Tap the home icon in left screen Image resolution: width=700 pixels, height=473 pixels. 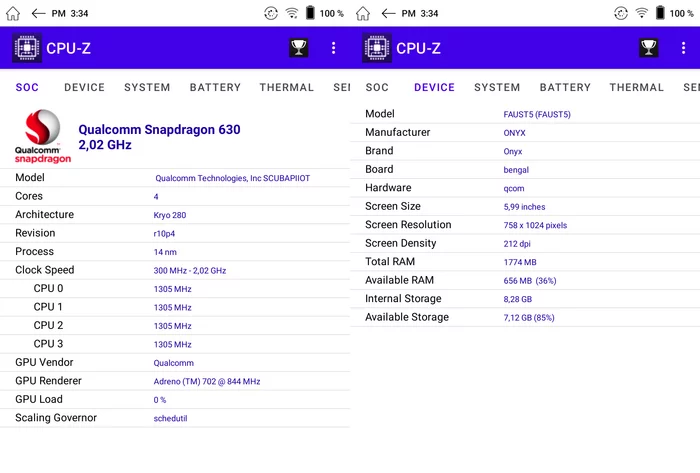click(x=13, y=13)
